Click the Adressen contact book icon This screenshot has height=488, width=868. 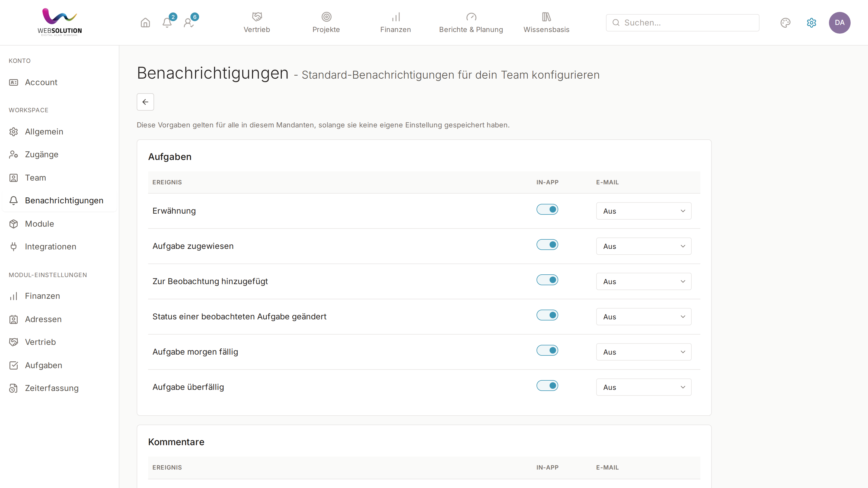(x=14, y=319)
